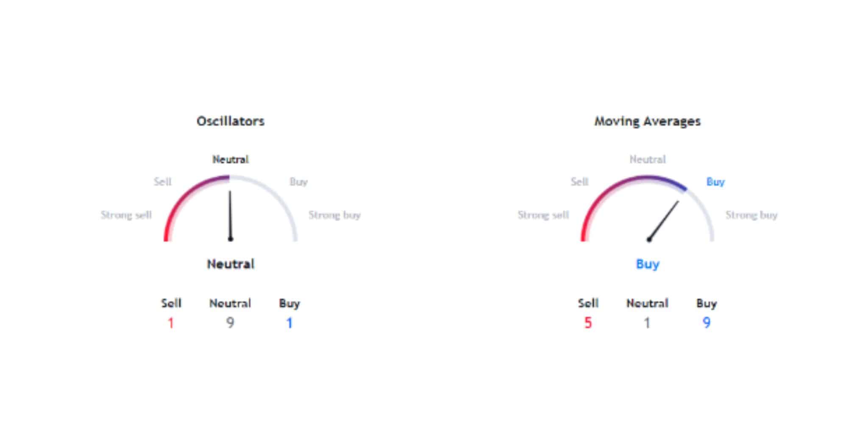Click the Moving Averages gauge needle
This screenshot has width=868, height=434.
(x=663, y=221)
